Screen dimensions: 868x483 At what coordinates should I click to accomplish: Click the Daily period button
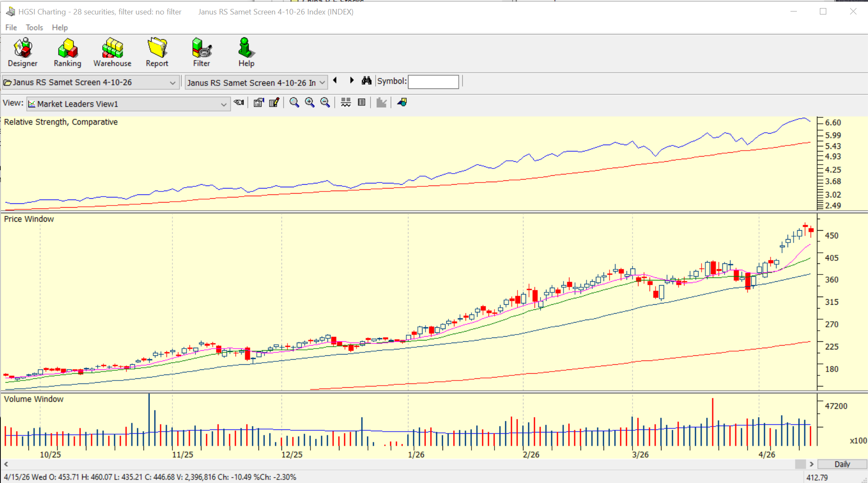[x=842, y=464]
